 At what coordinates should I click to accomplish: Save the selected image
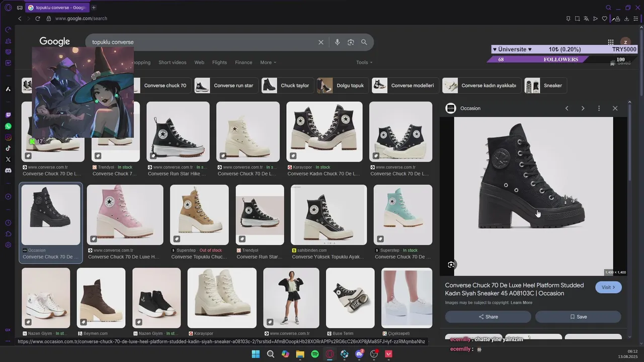coord(578,317)
